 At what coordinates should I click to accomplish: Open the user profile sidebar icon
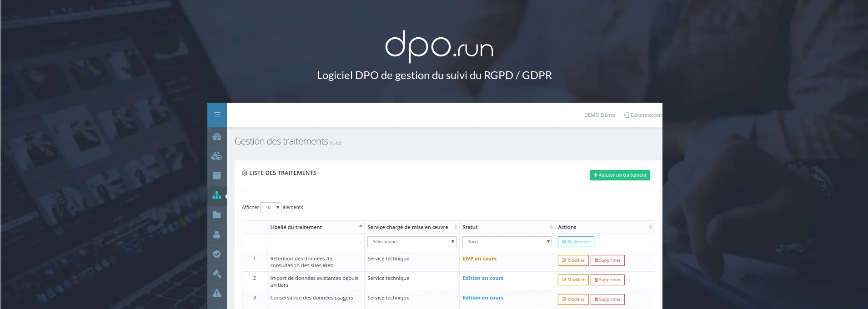(217, 234)
